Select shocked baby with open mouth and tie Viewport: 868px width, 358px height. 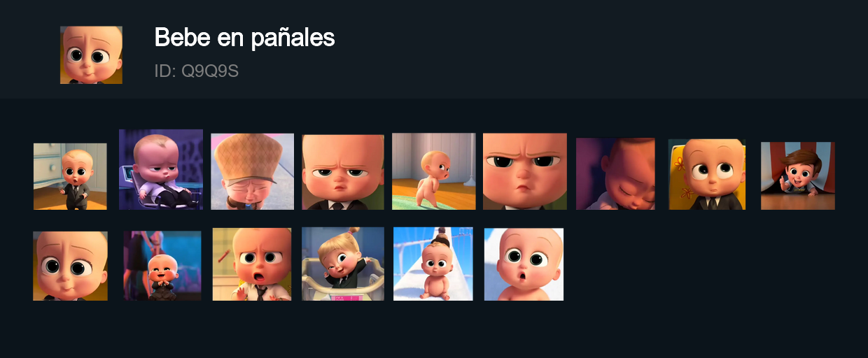click(x=252, y=264)
